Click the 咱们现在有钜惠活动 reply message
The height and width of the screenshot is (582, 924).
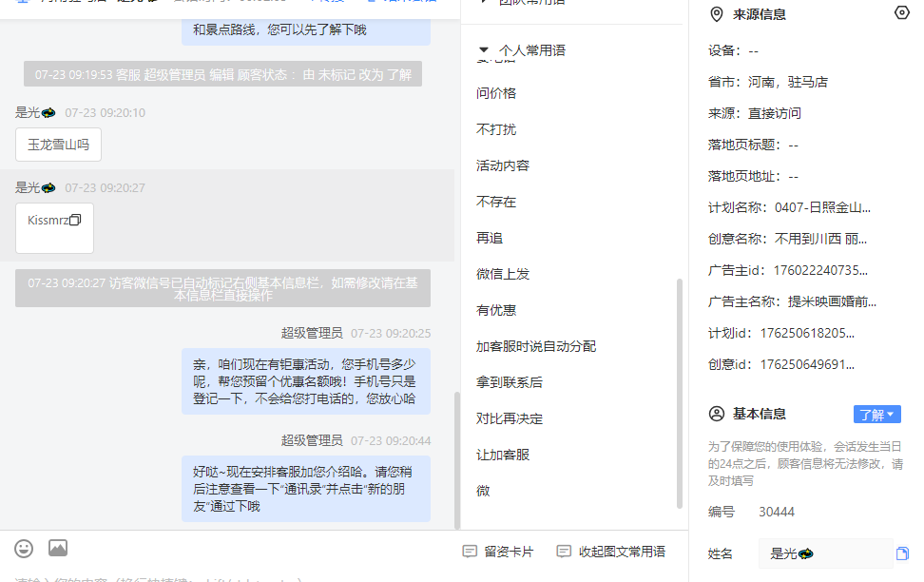pos(306,381)
